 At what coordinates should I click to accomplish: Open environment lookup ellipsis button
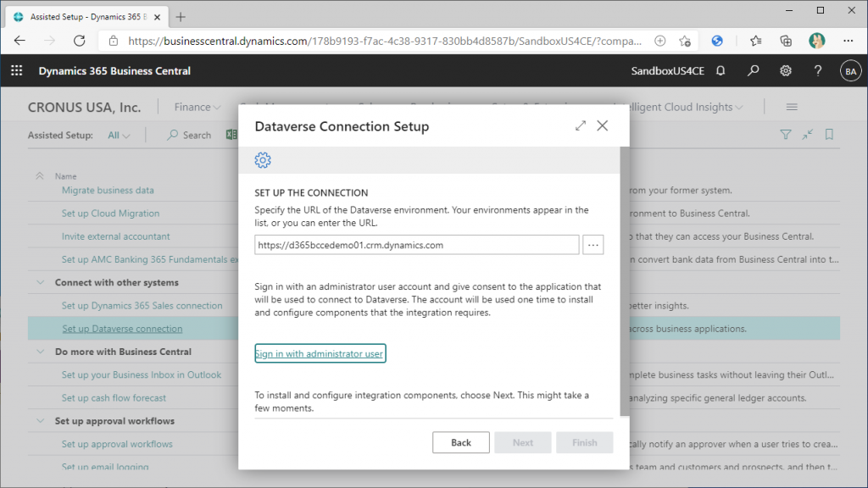tap(593, 245)
